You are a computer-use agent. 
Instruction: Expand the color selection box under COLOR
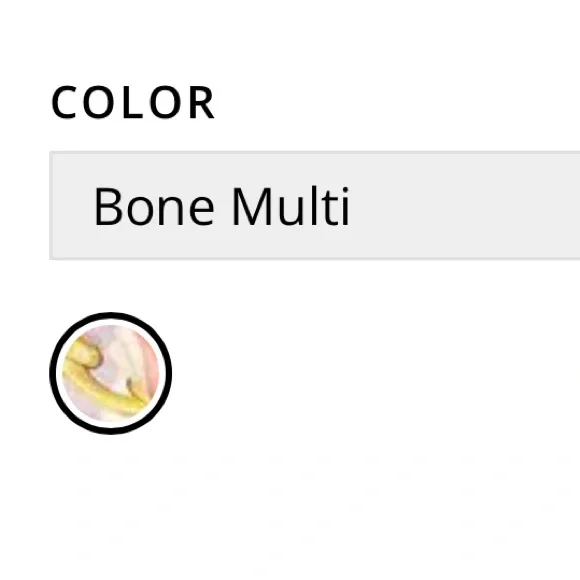314,206
